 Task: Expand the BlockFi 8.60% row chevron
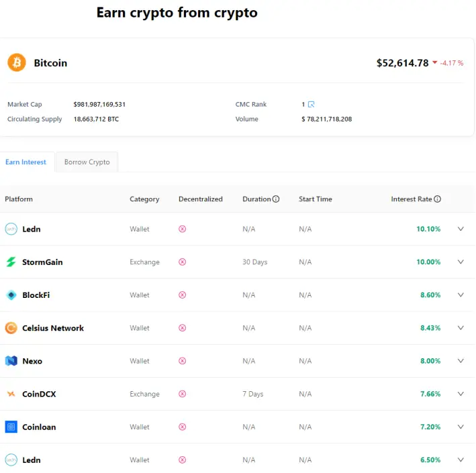click(x=461, y=295)
